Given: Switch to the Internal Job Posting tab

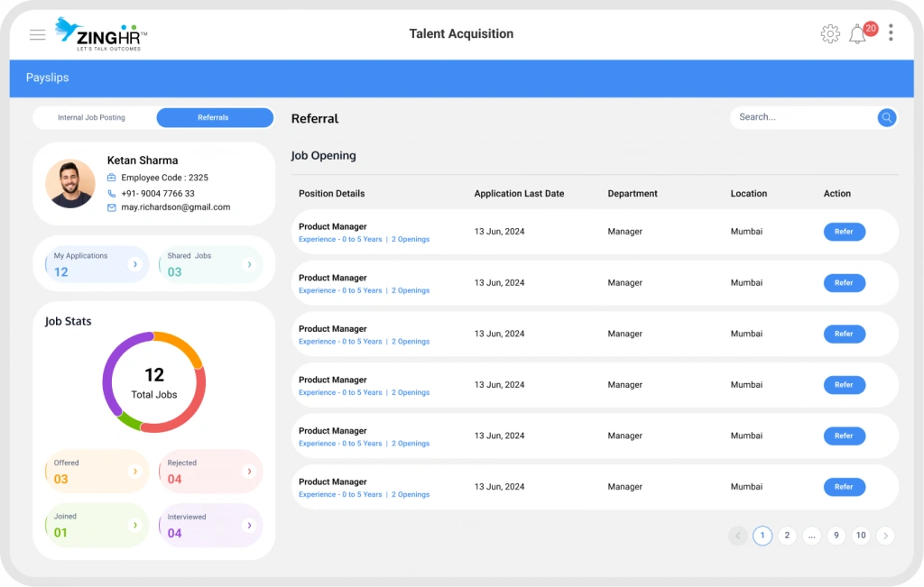Looking at the screenshot, I should point(91,117).
